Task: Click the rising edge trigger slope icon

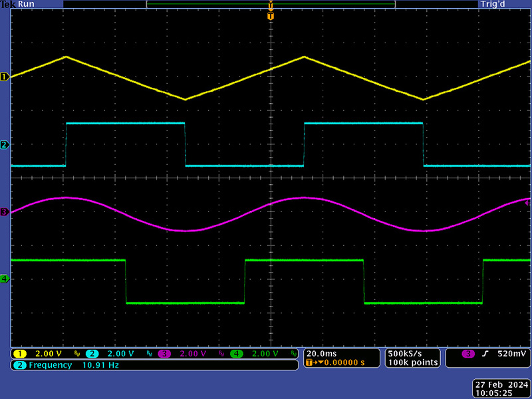Action: pos(485,354)
